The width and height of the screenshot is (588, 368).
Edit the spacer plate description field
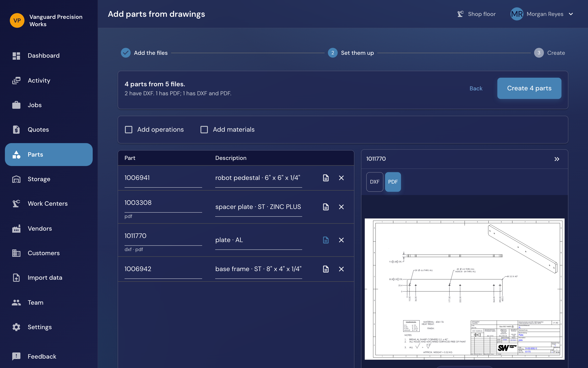click(258, 207)
